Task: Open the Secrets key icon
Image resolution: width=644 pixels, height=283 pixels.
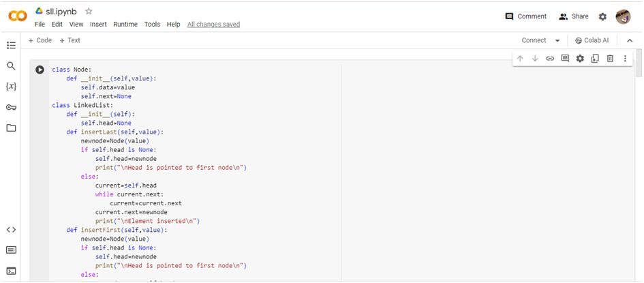Action: coord(11,107)
